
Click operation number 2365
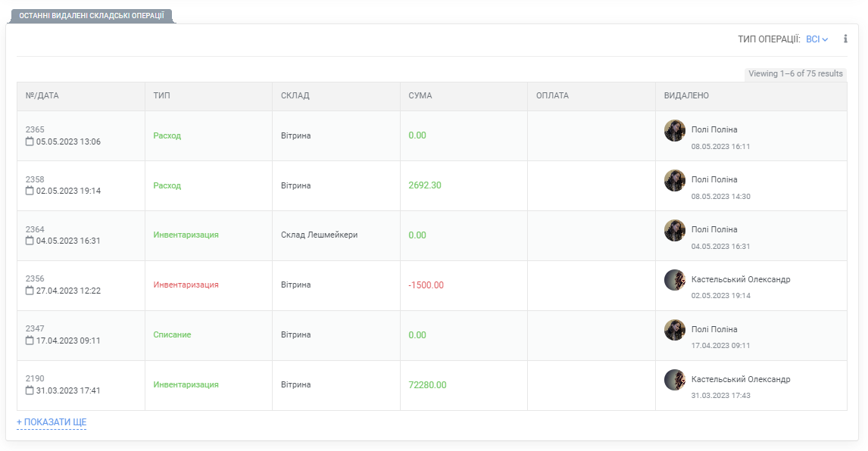[x=35, y=129]
